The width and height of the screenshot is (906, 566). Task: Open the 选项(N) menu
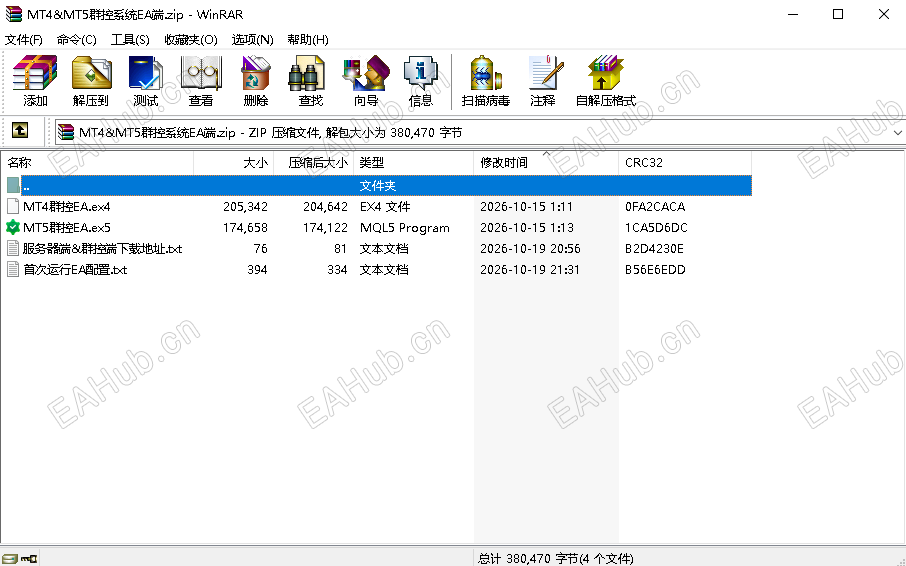click(x=253, y=39)
